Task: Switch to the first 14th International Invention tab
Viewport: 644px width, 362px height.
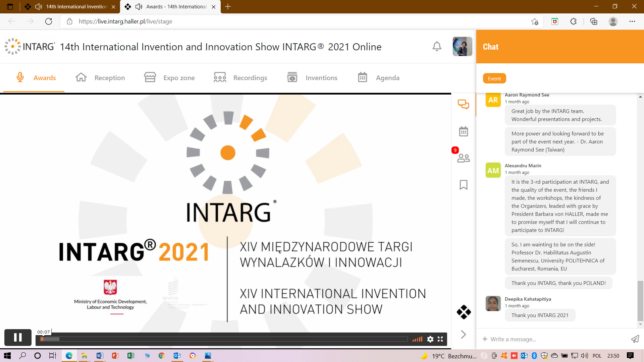Action: click(x=70, y=7)
